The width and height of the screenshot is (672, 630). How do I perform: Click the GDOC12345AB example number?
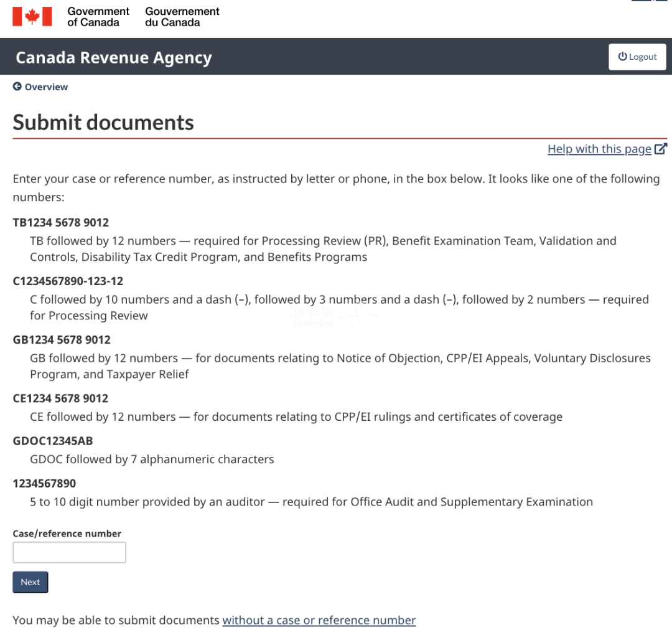[53, 441]
